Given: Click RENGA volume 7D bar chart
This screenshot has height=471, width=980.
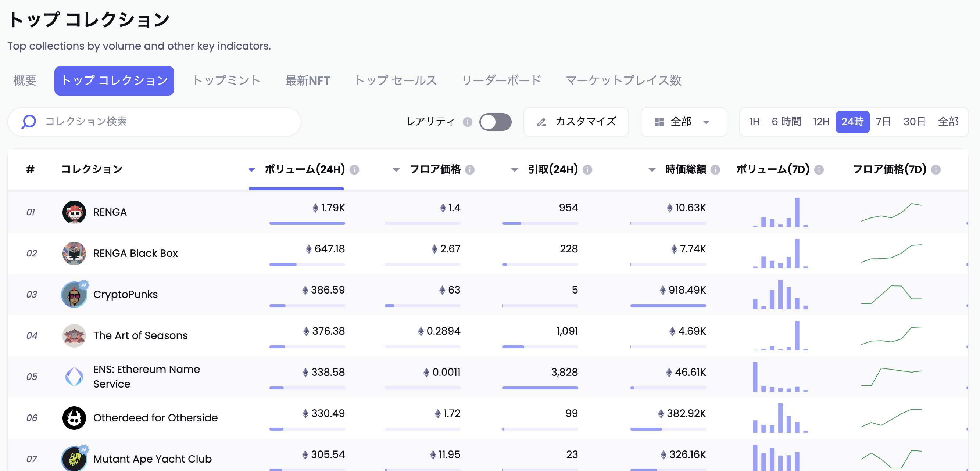Looking at the screenshot, I should 780,212.
